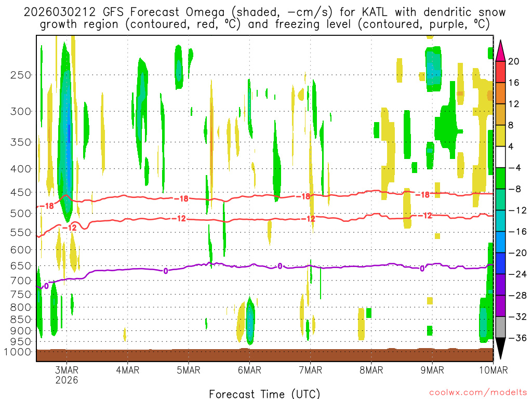
Task: Click the 3MAR 2026 time axis label
Action: click(67, 375)
